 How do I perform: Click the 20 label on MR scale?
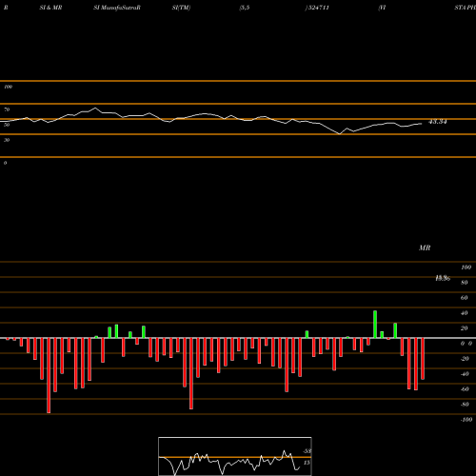[x=465, y=328]
